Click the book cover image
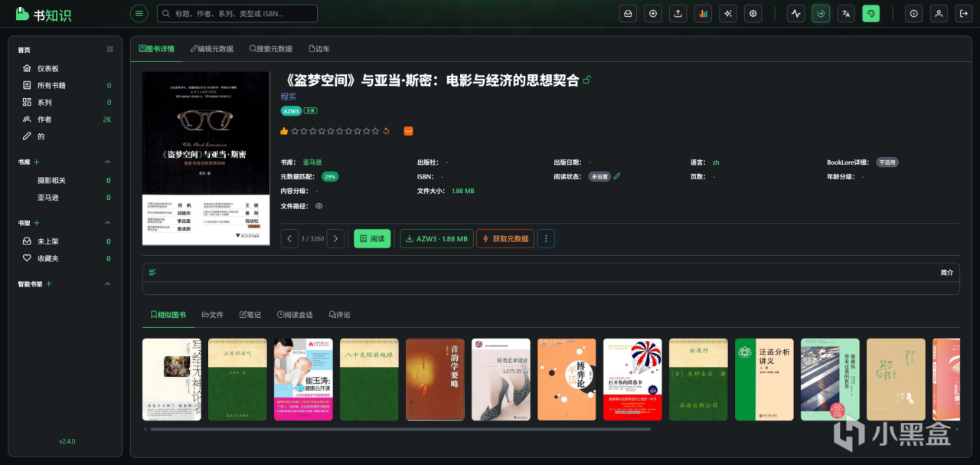The width and height of the screenshot is (980, 465). [206, 159]
